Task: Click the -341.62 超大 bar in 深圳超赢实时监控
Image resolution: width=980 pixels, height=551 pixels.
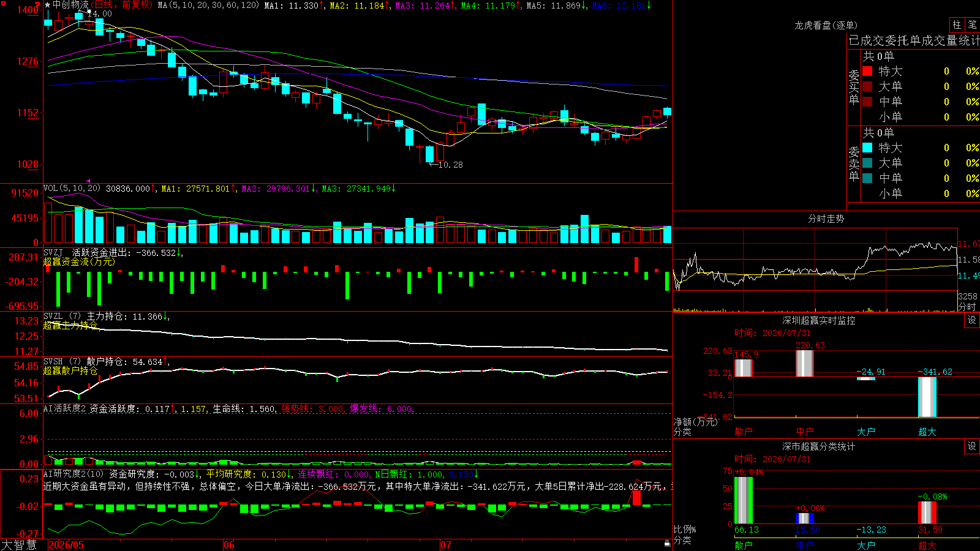Action: 927,397
